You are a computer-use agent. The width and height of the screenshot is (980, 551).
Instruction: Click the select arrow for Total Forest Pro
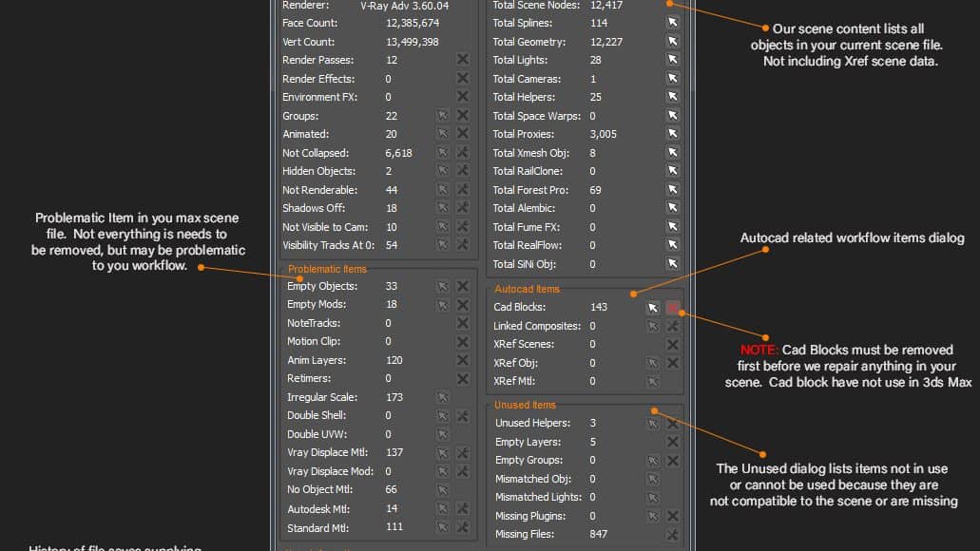[x=673, y=190]
